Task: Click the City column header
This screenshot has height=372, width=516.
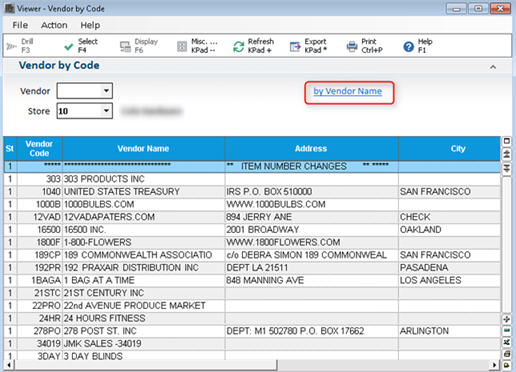Action: coord(449,149)
